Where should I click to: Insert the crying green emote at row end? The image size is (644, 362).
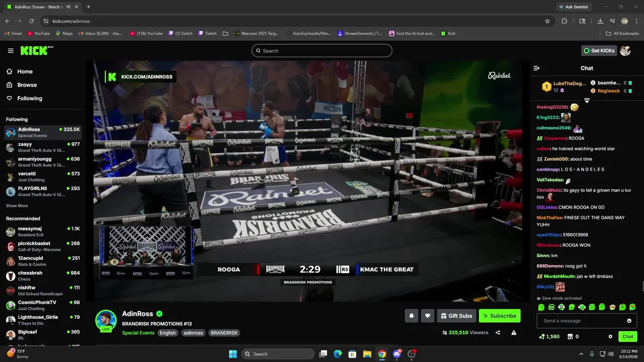(632, 307)
